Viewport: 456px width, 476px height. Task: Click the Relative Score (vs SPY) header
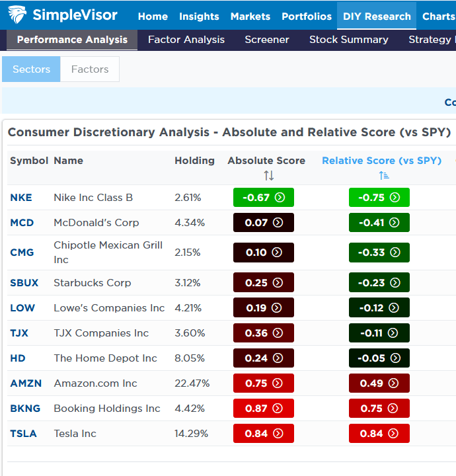click(382, 161)
